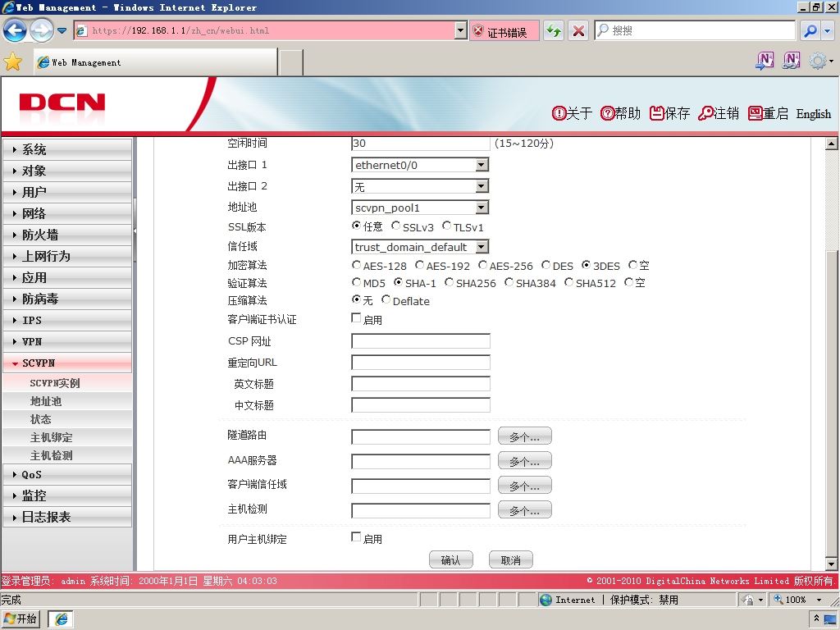
Task: Click 多个... button for AAA服务器
Action: coord(524,461)
